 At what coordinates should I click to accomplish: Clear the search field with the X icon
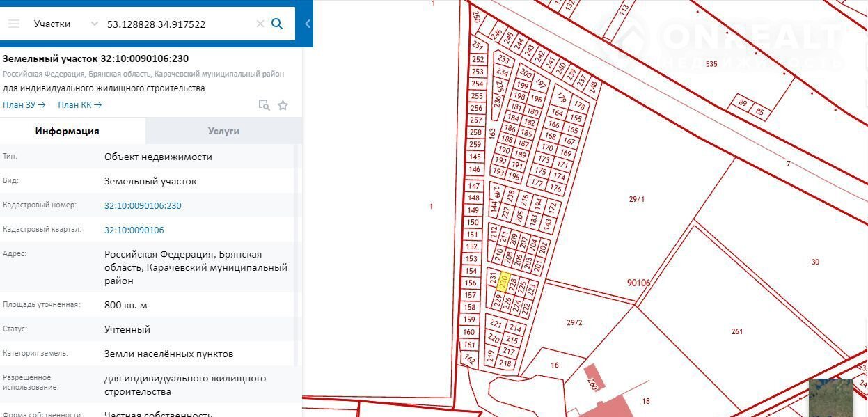click(x=260, y=24)
